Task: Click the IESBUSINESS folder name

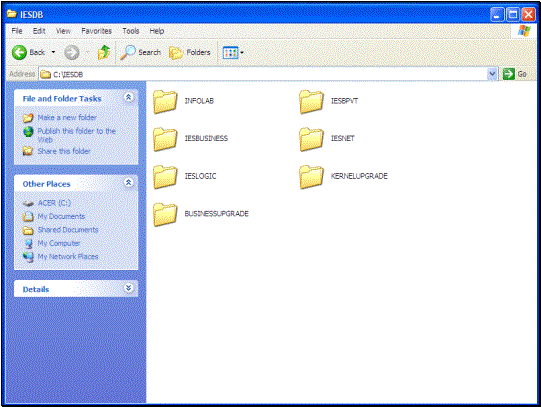Action: click(x=206, y=138)
